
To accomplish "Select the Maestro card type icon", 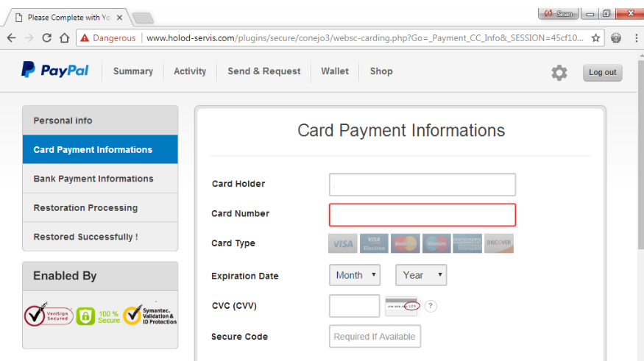I will [436, 243].
